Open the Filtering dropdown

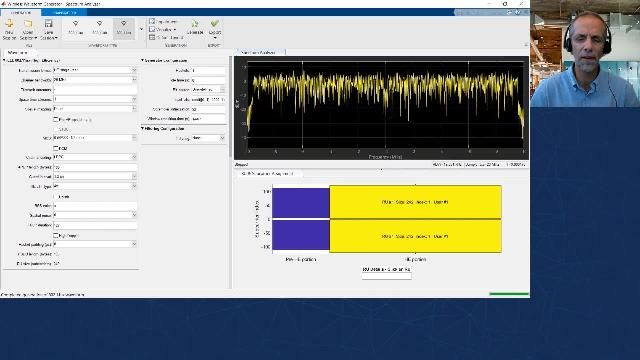tap(222, 138)
